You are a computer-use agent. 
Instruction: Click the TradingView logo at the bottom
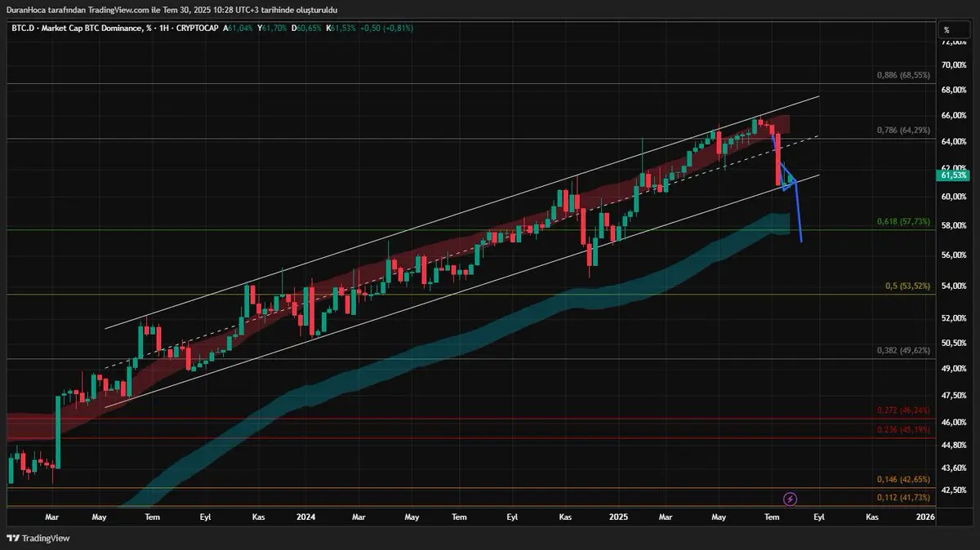(x=38, y=538)
